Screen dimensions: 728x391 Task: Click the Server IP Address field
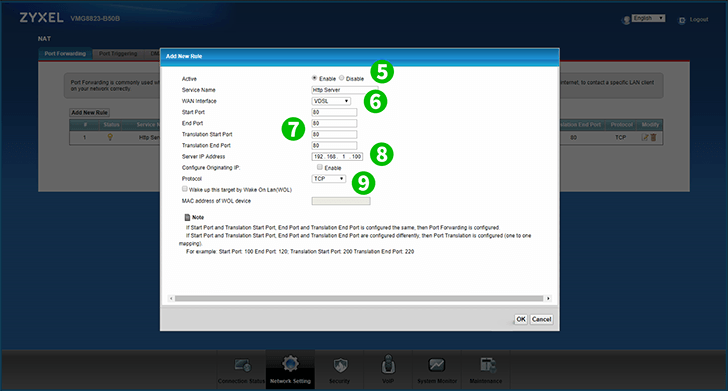(x=337, y=156)
